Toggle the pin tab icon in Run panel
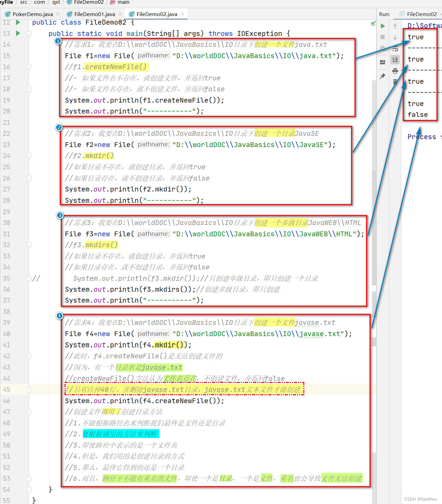The width and height of the screenshot is (442, 504). pos(383,76)
